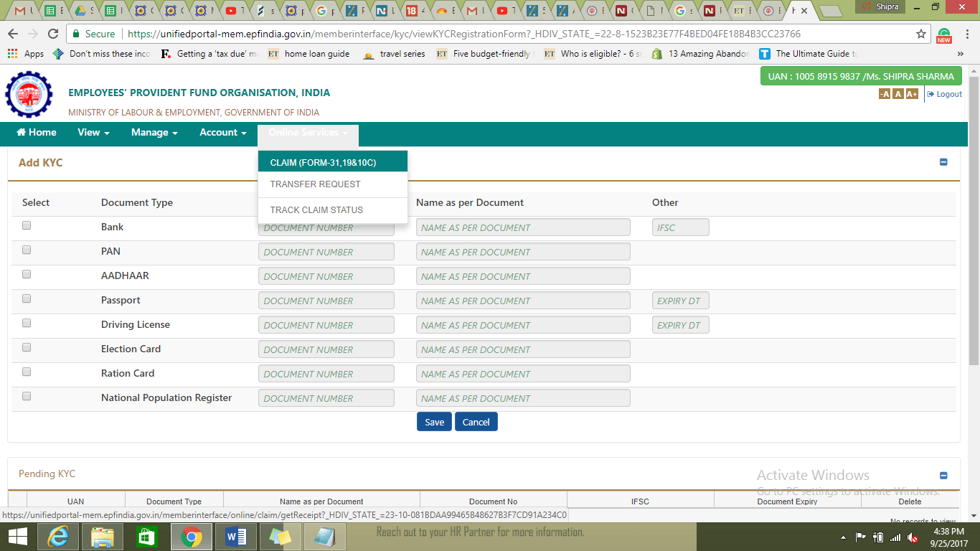Open the Manage dropdown menu

click(x=154, y=133)
